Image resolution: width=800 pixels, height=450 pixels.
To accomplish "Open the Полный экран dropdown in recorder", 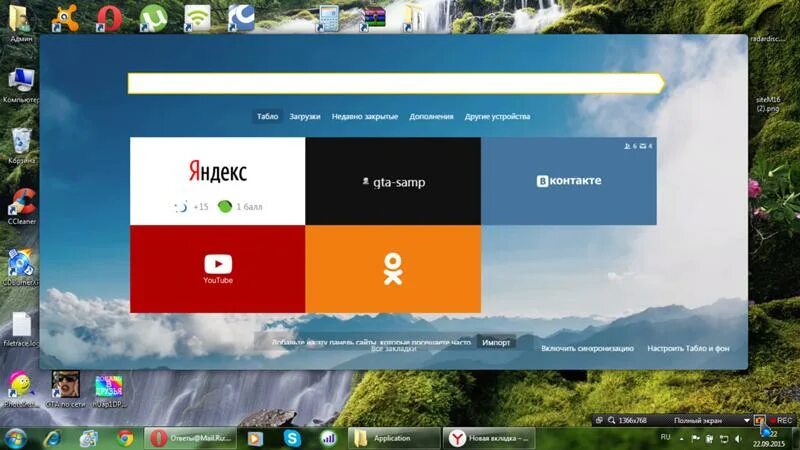I will point(746,420).
